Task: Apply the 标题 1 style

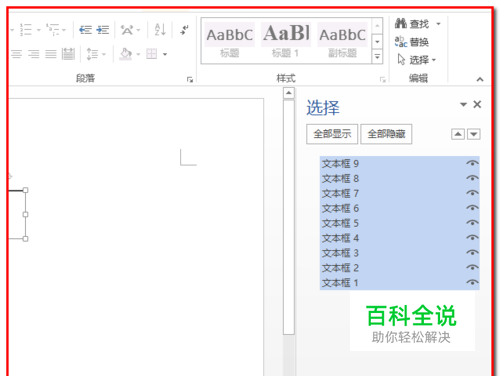Action: [x=286, y=40]
